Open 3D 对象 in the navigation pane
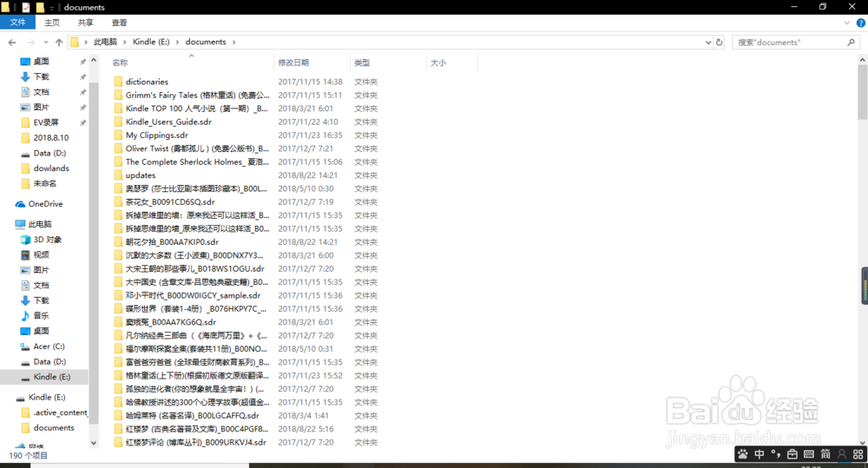 48,240
